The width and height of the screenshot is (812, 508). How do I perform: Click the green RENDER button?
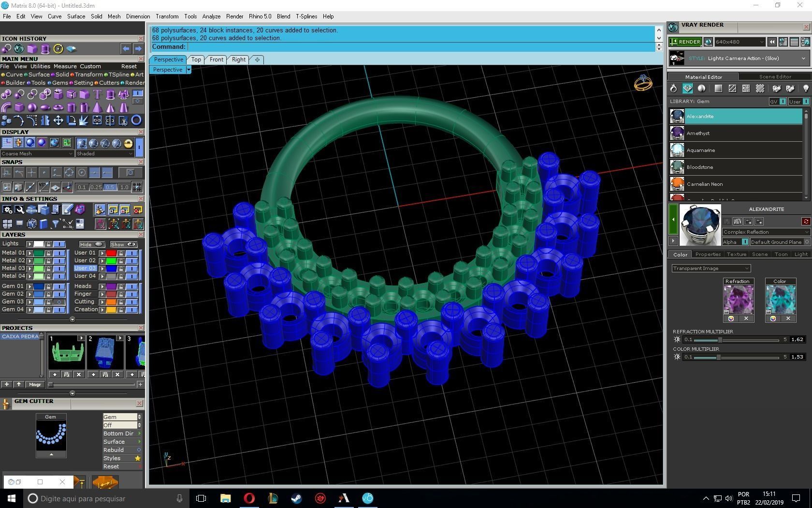(x=685, y=42)
